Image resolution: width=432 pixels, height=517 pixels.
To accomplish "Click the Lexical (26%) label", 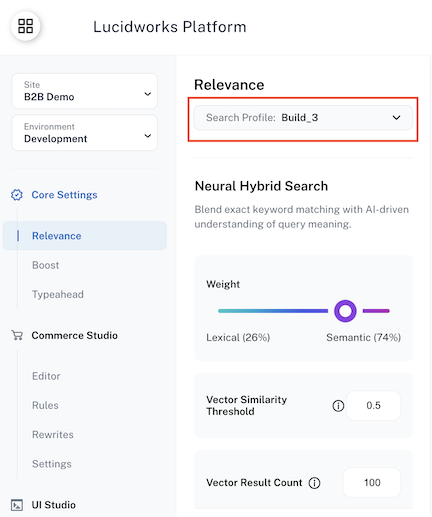I will tap(238, 337).
